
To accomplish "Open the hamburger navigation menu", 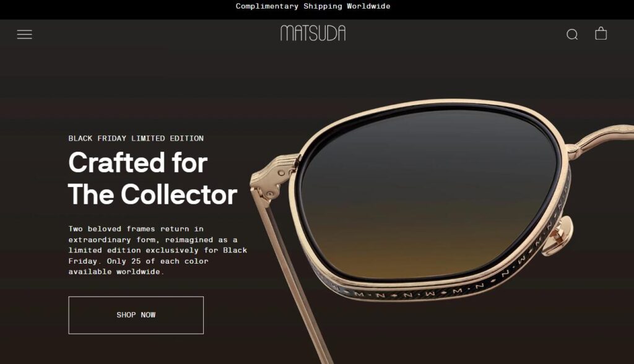I will pos(24,35).
